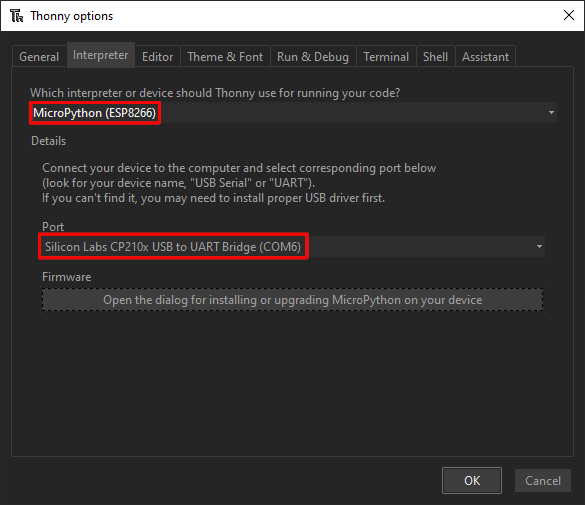
Task: Dismiss dialog with the Cancel button
Action: pyautogui.click(x=543, y=480)
